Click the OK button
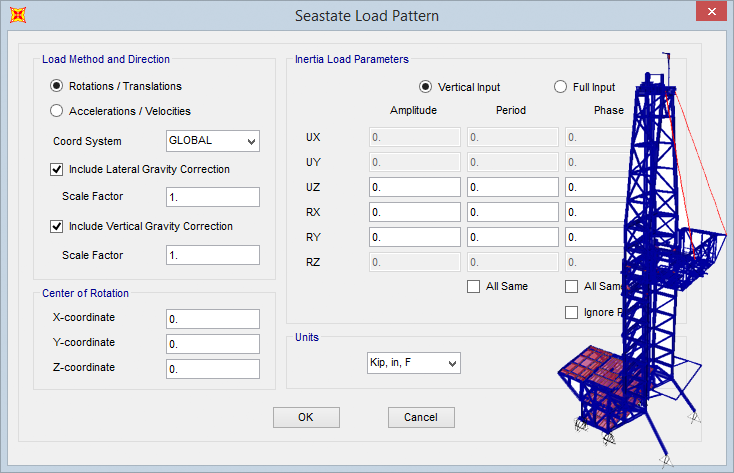 [x=306, y=417]
